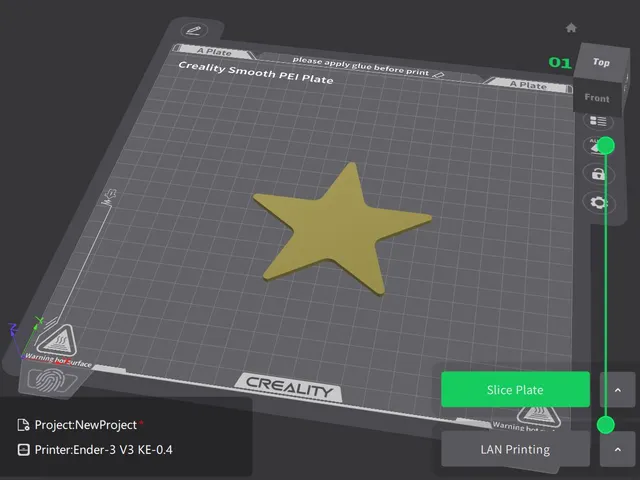Select the yellow star model
640x480 pixels.
point(341,229)
